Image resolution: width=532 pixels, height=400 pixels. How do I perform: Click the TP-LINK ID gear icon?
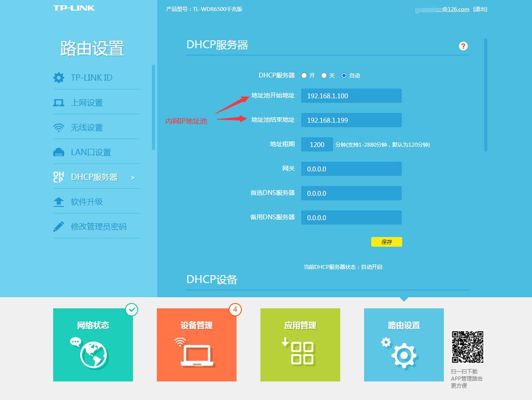[x=59, y=77]
